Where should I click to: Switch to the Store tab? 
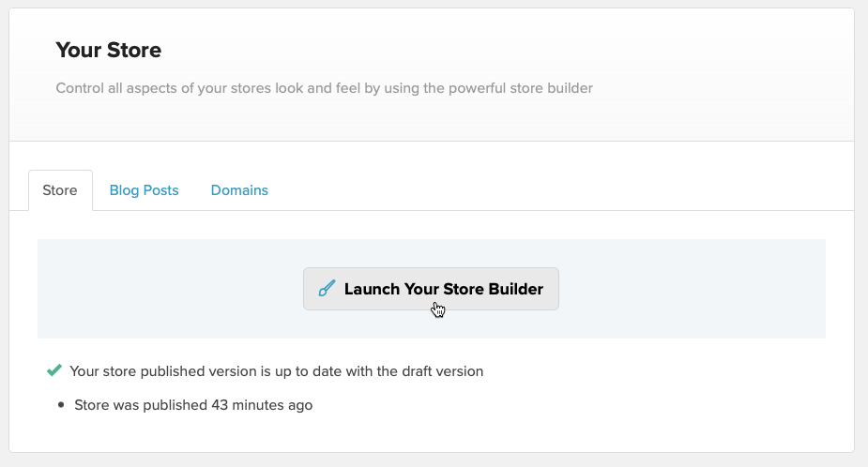60,190
